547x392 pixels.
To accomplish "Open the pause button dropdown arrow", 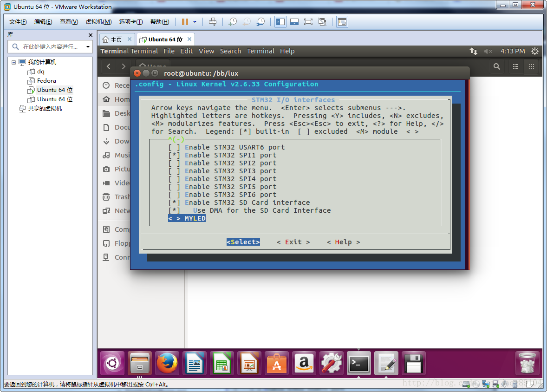I will click(195, 22).
